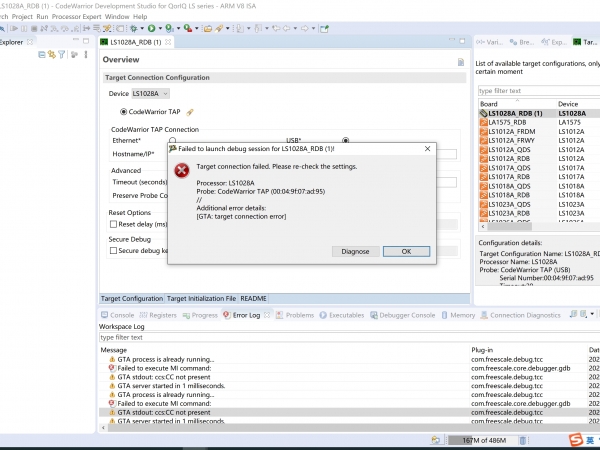The width and height of the screenshot is (600, 450).
Task: Click the warning icon on 'GTA server started' row
Action: tap(111, 386)
